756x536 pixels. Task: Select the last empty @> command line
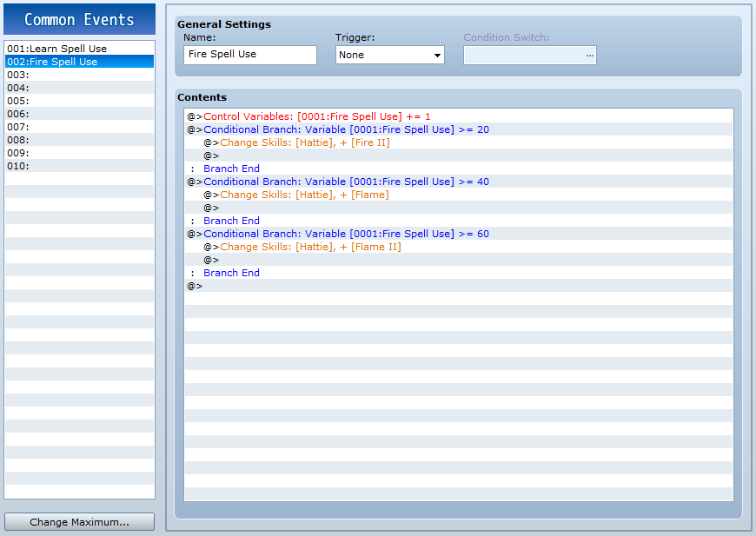tap(459, 286)
